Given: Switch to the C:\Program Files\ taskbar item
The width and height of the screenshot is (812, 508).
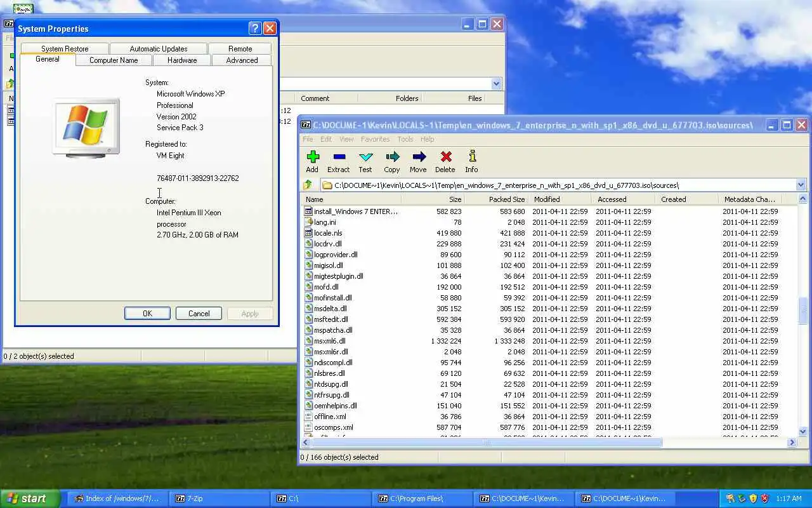Looking at the screenshot, I should [x=421, y=498].
